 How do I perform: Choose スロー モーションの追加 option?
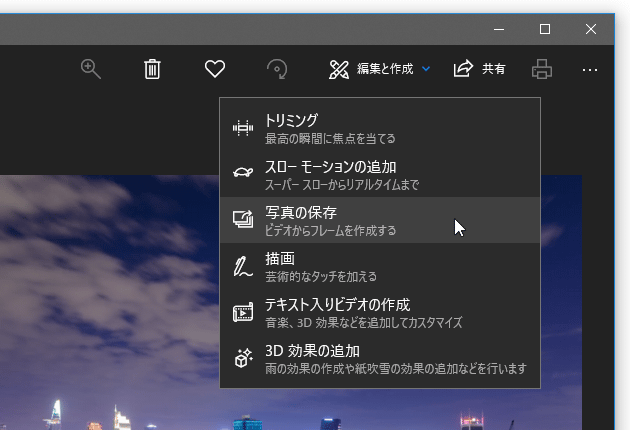pos(380,174)
